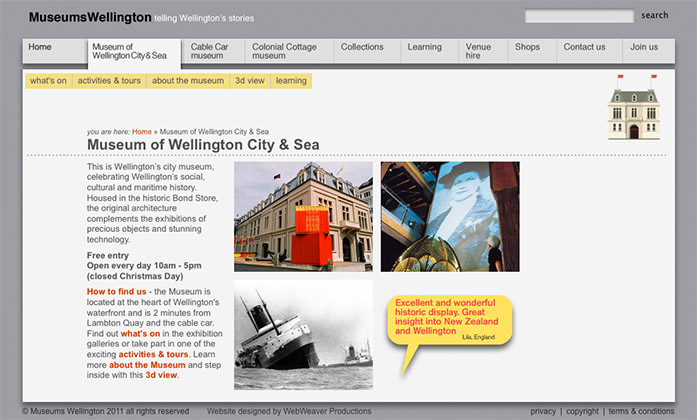Click the search button
This screenshot has height=420, width=697.
pos(654,15)
